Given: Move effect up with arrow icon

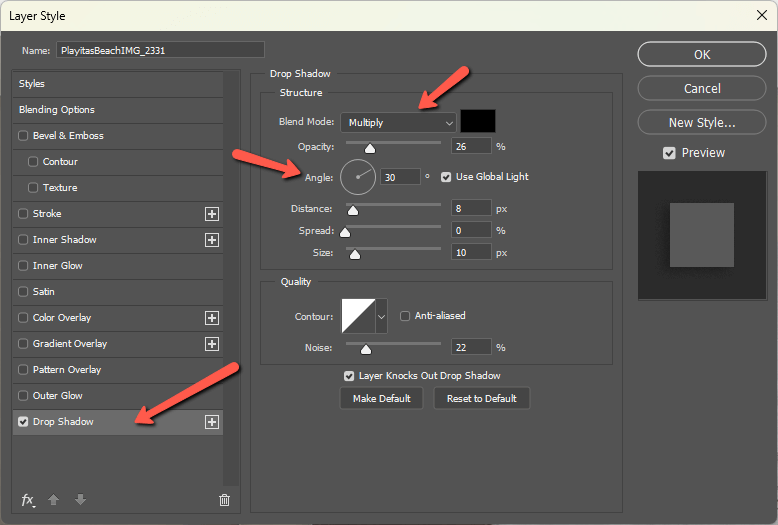Looking at the screenshot, I should (54, 500).
